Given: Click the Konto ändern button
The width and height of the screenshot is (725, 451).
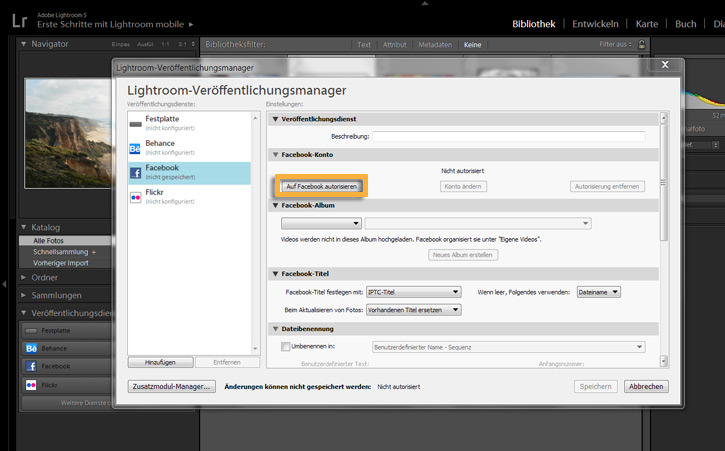Looking at the screenshot, I should [x=463, y=186].
